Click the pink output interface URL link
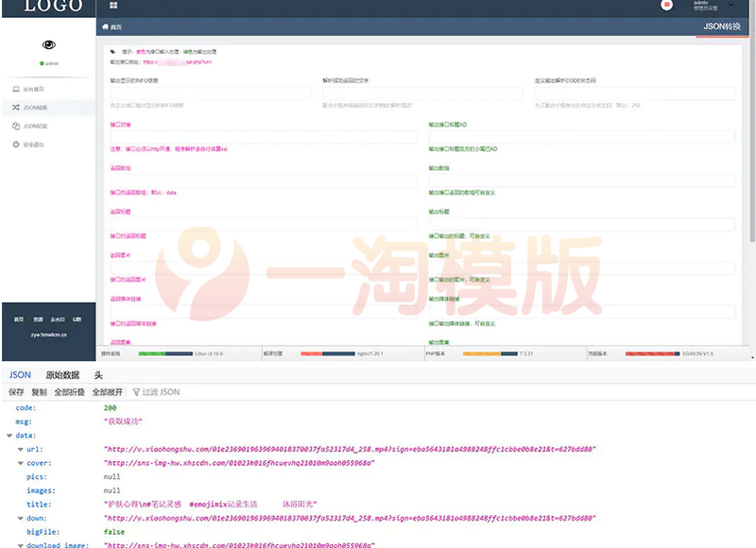 (178, 62)
